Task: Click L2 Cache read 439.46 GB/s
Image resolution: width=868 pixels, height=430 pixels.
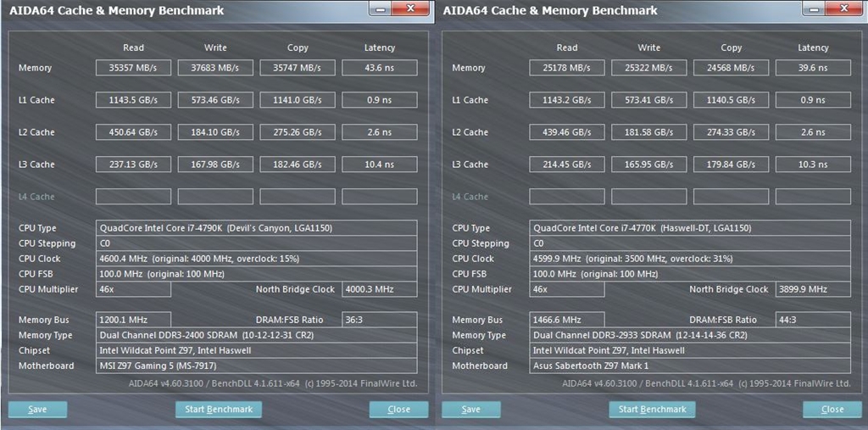Action: (567, 131)
